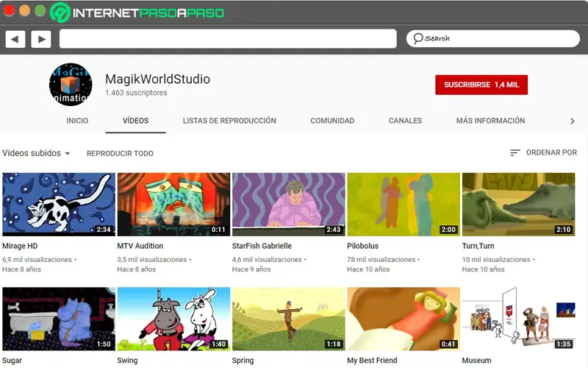Click the Search input field
The image size is (588, 368).
click(x=492, y=39)
